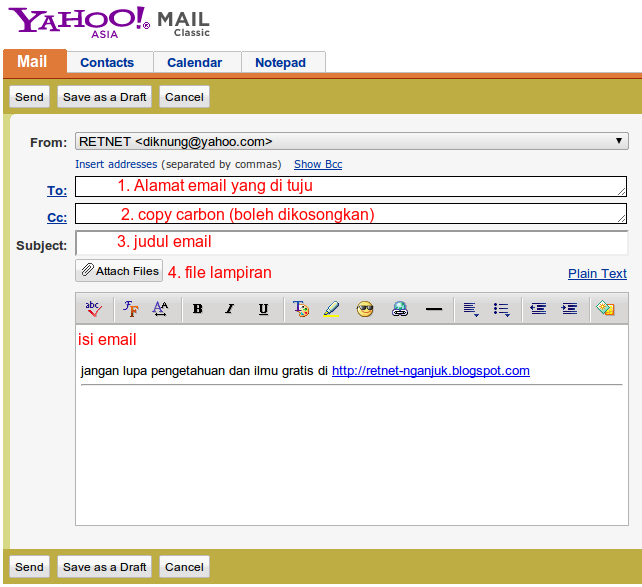Open the stationery icon in toolbar
This screenshot has height=587, width=642.
pos(606,308)
